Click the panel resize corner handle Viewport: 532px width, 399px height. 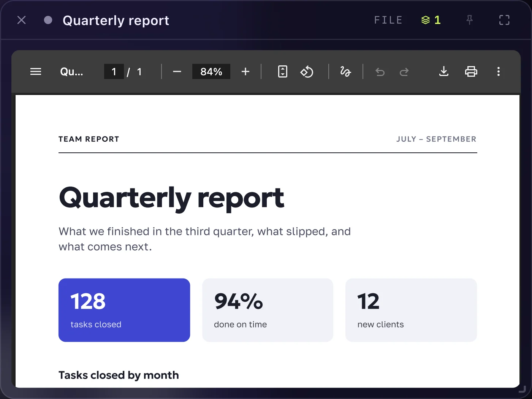pyautogui.click(x=522, y=389)
